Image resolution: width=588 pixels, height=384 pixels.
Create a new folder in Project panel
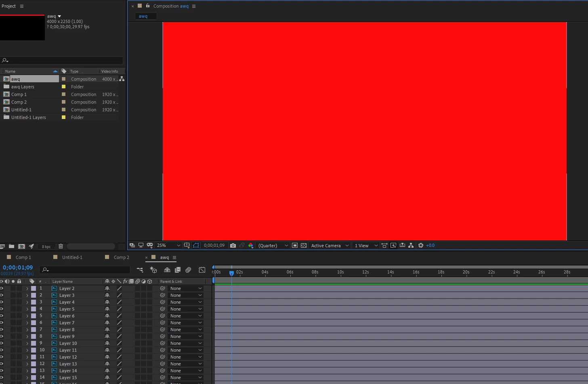(x=11, y=246)
